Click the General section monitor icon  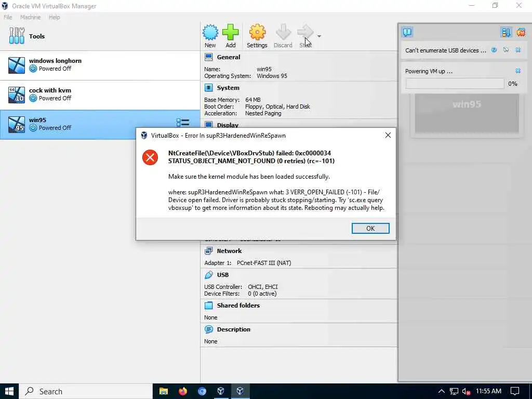click(209, 57)
